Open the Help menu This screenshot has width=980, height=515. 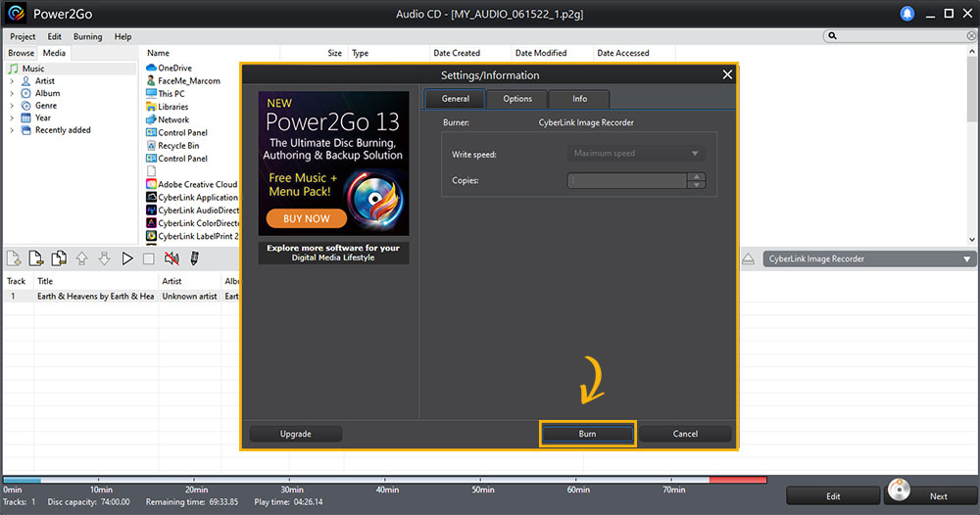(x=123, y=37)
